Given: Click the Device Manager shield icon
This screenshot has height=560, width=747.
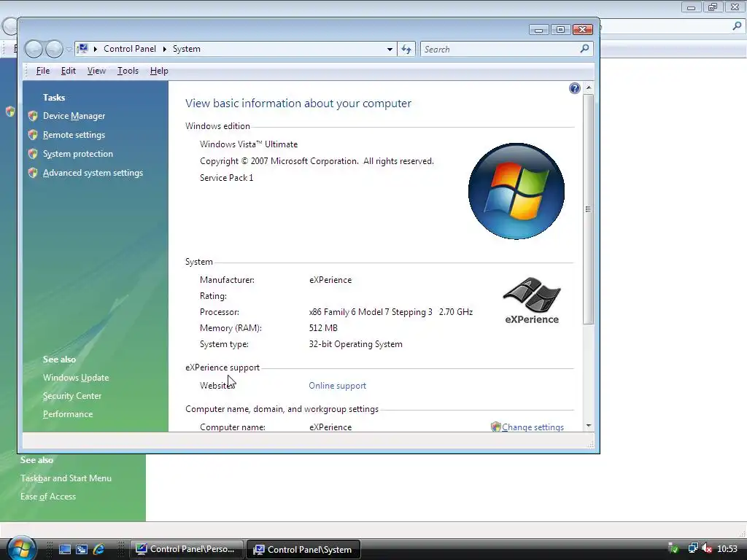Looking at the screenshot, I should (33, 116).
